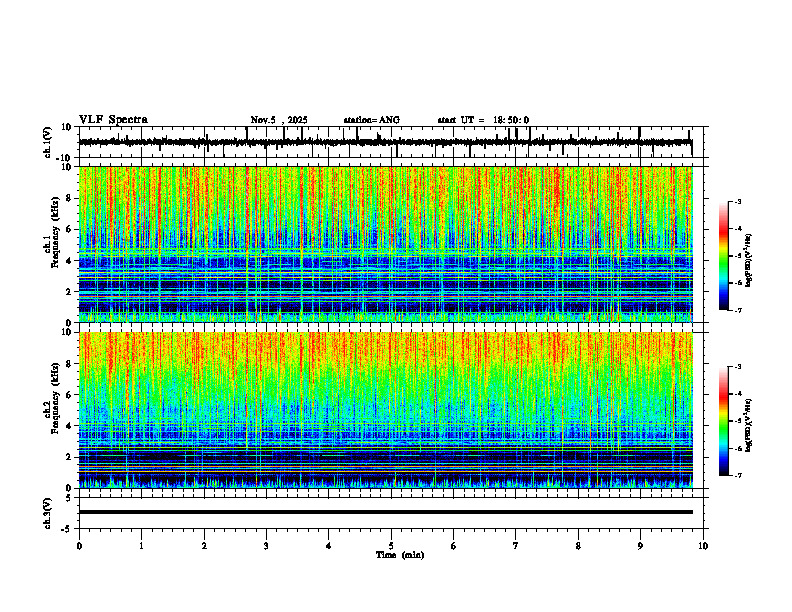
Task: Click the ch.2 spectrogram color scale bar
Action: coord(724,421)
